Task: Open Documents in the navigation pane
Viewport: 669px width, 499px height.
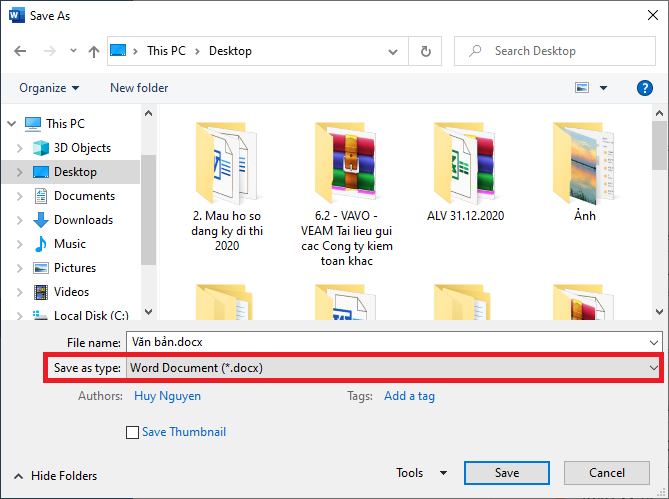Action: [x=84, y=196]
